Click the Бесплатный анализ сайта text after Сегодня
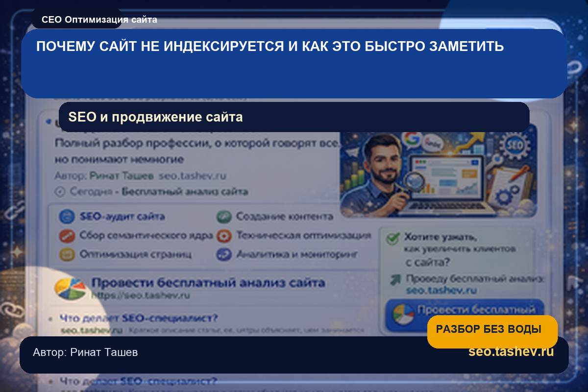Screen dimensions: 588x392 [185, 192]
